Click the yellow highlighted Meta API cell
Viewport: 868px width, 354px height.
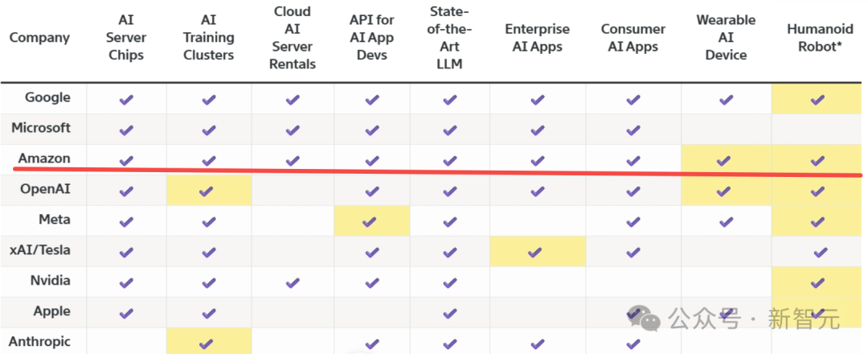click(371, 220)
